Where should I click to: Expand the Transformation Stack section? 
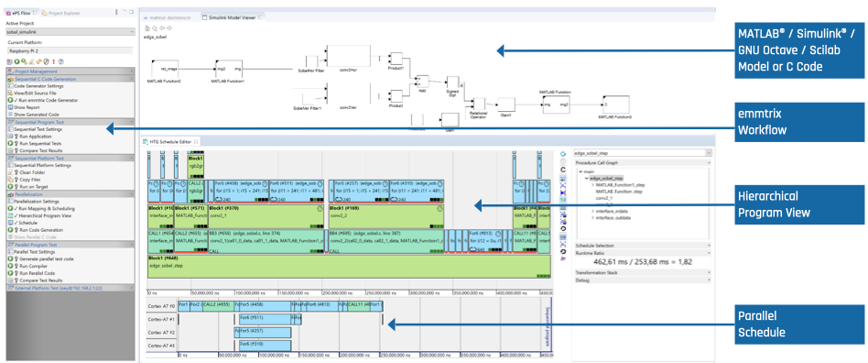point(644,272)
